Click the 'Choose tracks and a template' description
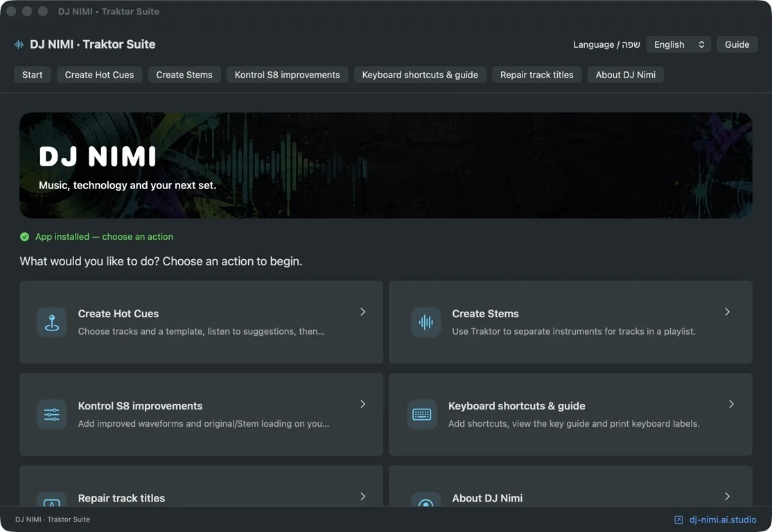The height and width of the screenshot is (532, 772). (202, 331)
